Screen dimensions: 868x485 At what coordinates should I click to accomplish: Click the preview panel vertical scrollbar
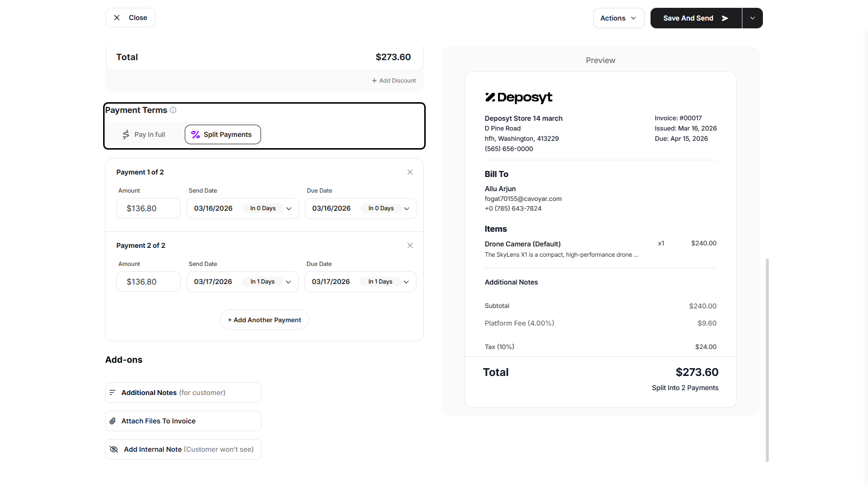(x=767, y=360)
